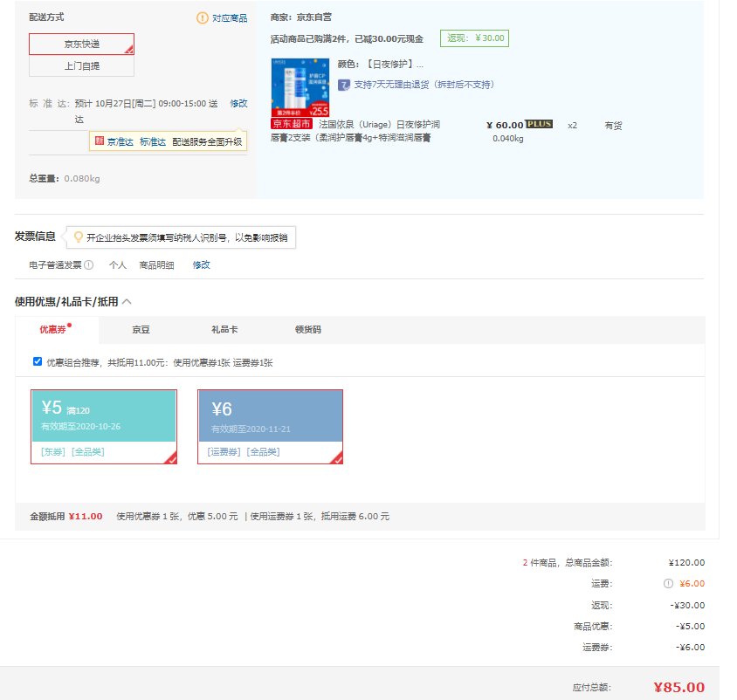Click the 商品优惠 -¥5.00 value

[x=690, y=626]
